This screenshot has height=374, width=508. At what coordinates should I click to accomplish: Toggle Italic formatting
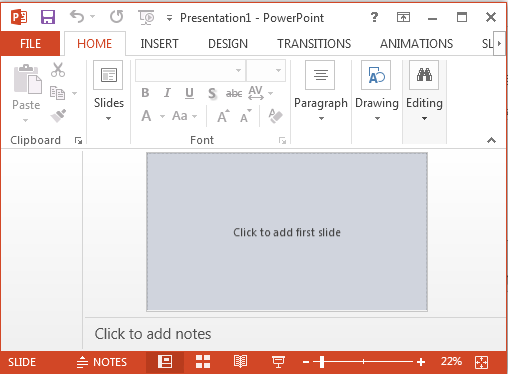167,93
